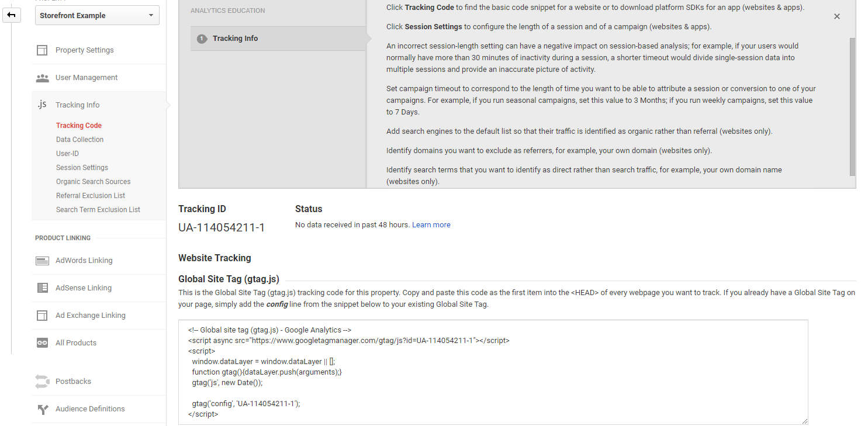Open AdSense Linking

[x=84, y=288]
